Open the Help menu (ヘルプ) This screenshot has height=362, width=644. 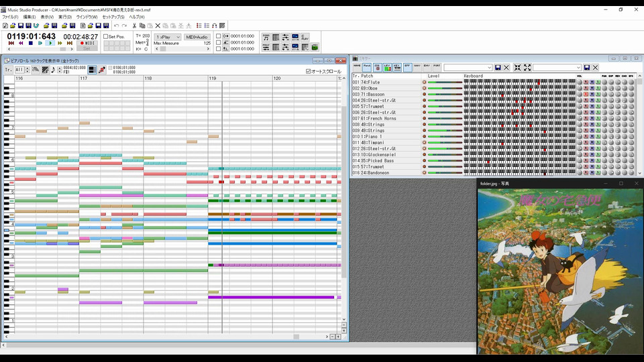137,17
